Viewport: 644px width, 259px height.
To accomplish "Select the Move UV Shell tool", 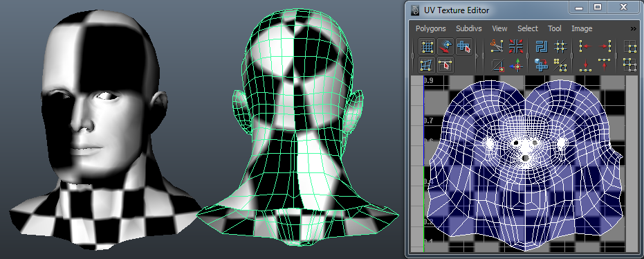I will [445, 46].
